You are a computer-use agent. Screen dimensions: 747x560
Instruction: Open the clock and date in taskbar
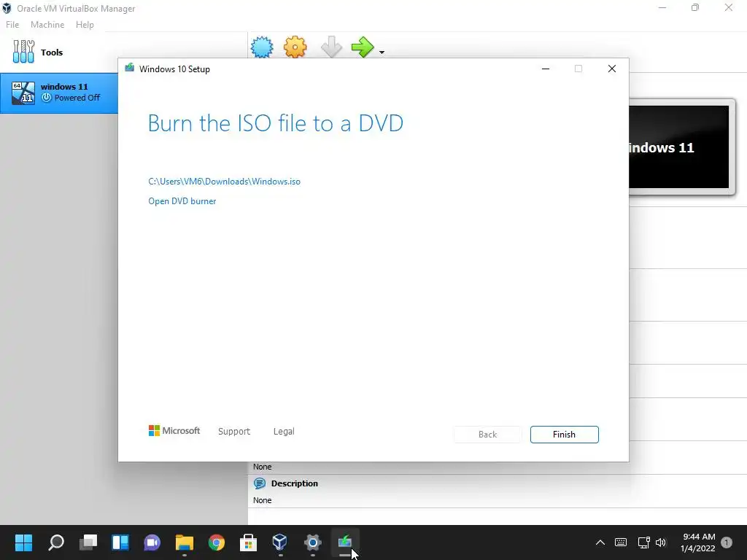point(698,542)
